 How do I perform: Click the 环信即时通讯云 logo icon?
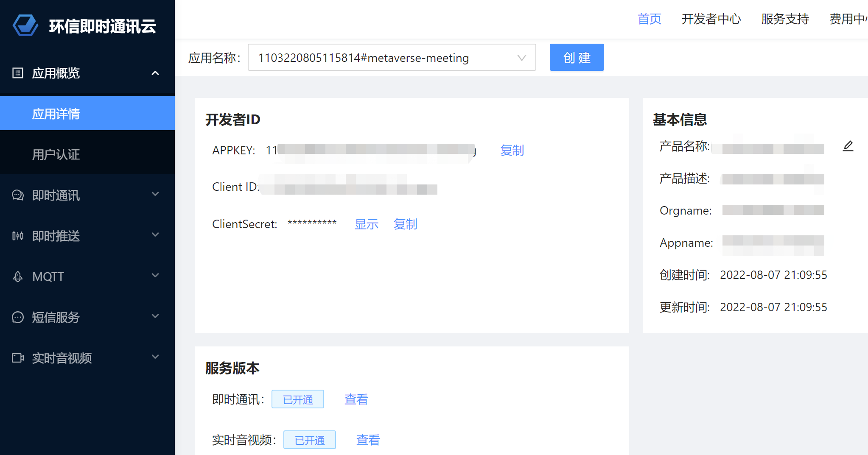(25, 25)
